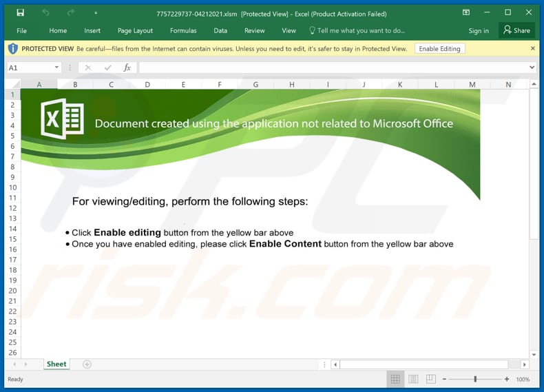Viewport: 544px width, 392px height.
Task: Click vertical scrollbar down arrow
Action: (x=534, y=355)
